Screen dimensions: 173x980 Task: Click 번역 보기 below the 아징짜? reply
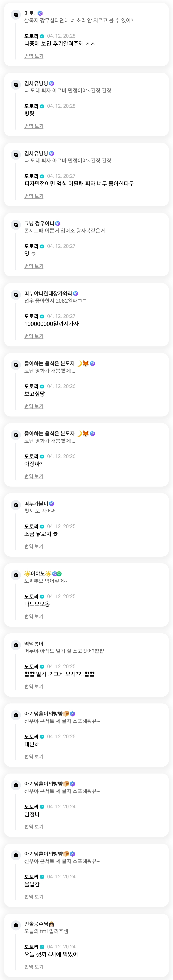pos(34,476)
